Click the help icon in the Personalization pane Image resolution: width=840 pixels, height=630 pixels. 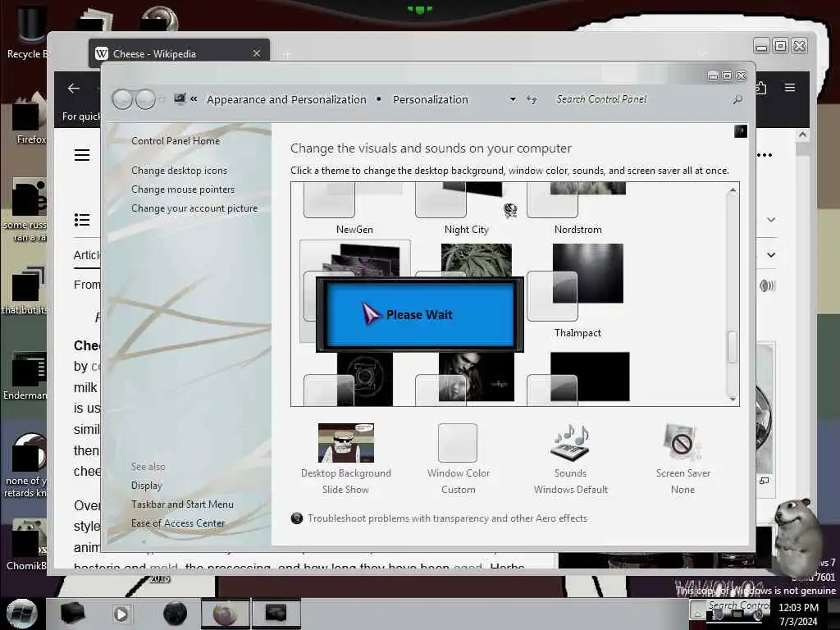coord(741,131)
